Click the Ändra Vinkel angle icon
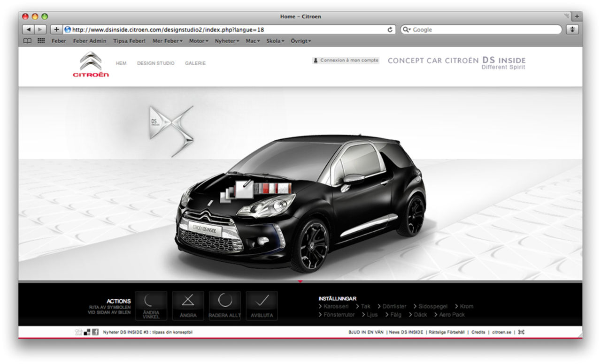Viewport: 601px width, 364px height. pyautogui.click(x=151, y=305)
